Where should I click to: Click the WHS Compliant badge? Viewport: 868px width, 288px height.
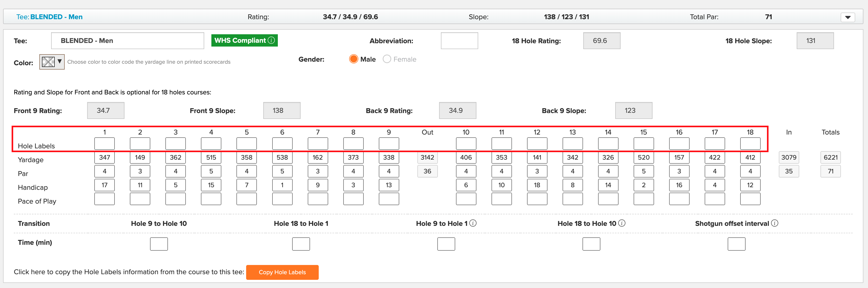pyautogui.click(x=244, y=40)
